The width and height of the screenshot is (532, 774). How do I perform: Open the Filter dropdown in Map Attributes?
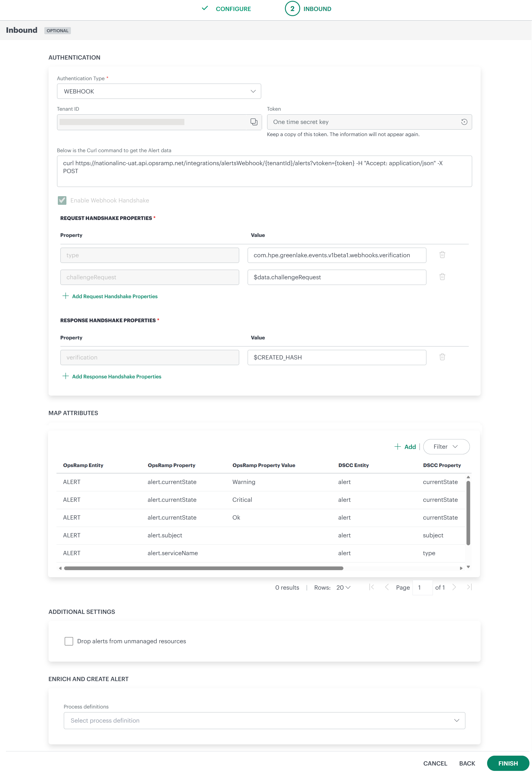[x=446, y=447]
